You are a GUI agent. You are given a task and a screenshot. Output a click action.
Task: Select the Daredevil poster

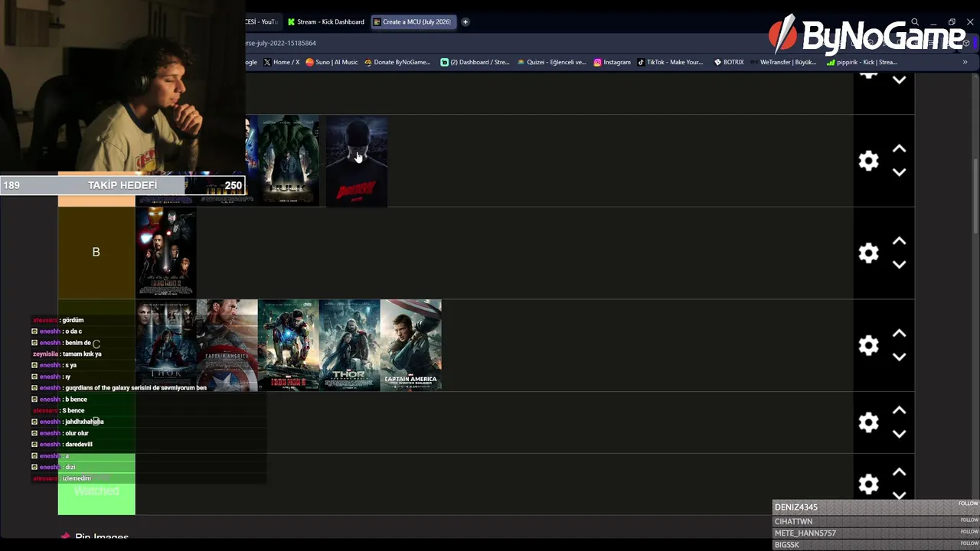pyautogui.click(x=357, y=161)
